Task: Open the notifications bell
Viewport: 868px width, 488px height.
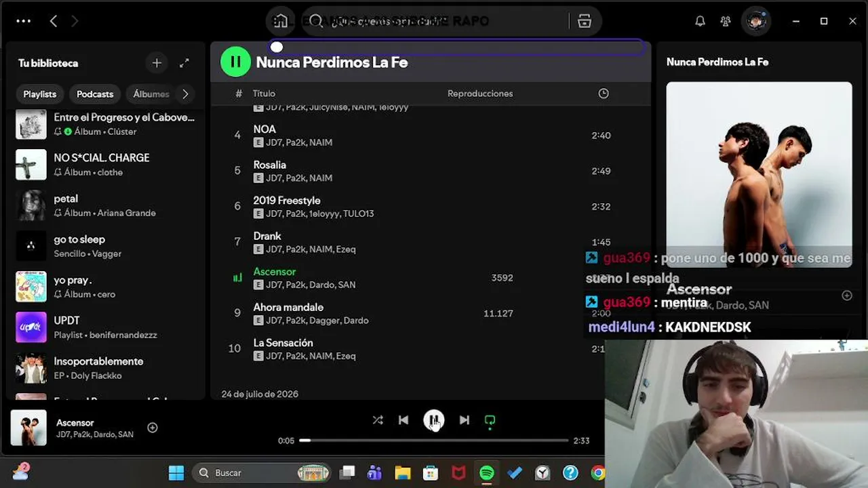Action: (700, 21)
